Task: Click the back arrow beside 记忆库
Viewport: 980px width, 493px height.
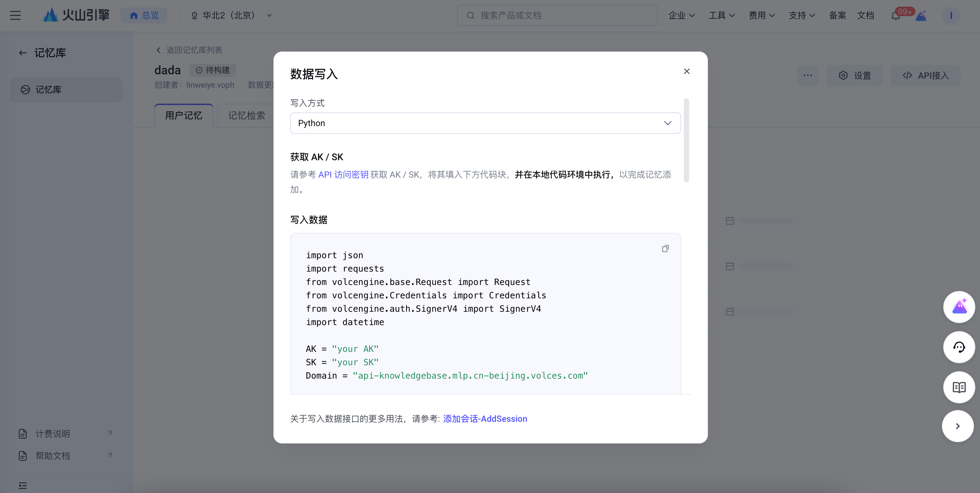Action: [x=23, y=53]
